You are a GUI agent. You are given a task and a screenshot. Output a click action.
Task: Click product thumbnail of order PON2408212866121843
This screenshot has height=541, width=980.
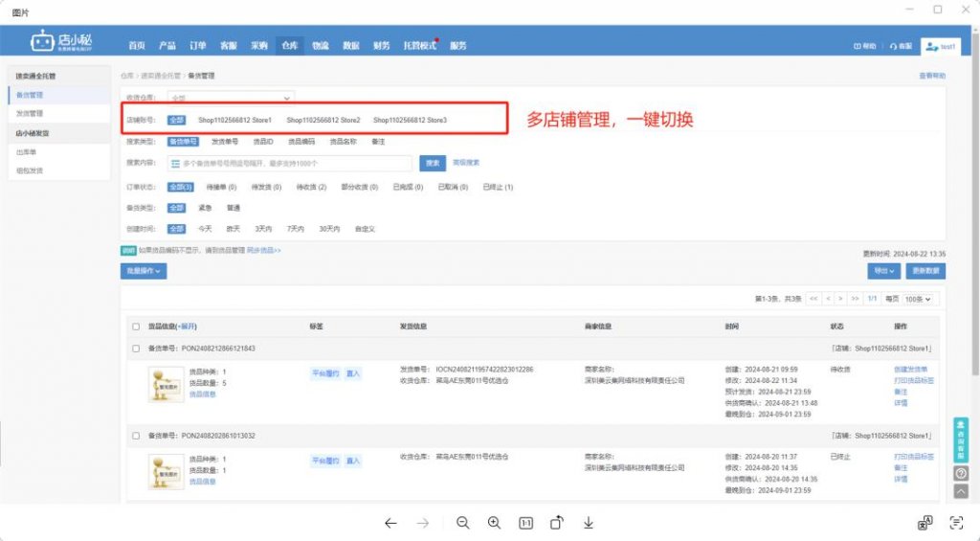[166, 384]
